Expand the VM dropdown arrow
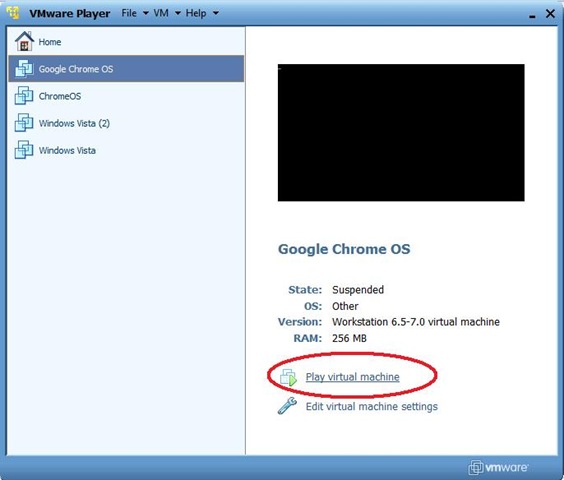This screenshot has width=564, height=480. (x=178, y=13)
